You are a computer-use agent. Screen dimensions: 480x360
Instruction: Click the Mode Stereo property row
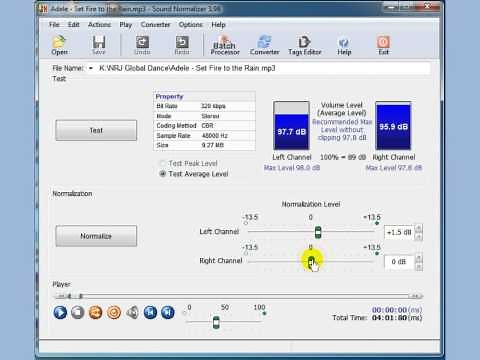[204, 116]
